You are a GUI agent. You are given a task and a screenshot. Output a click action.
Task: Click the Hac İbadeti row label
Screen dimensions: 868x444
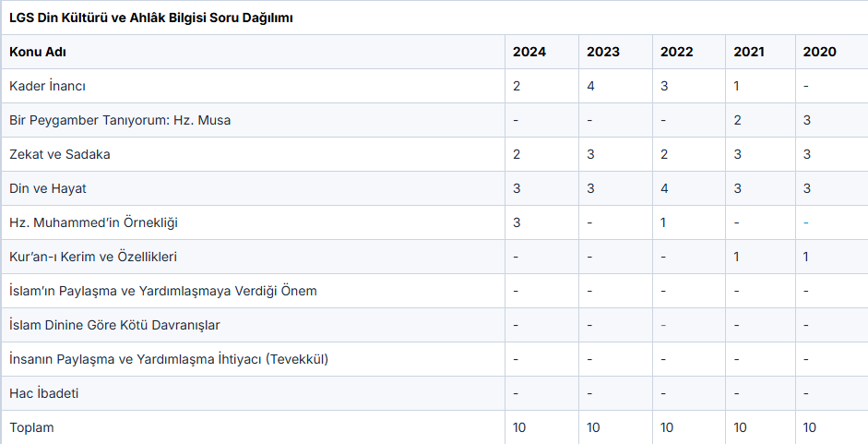[44, 393]
